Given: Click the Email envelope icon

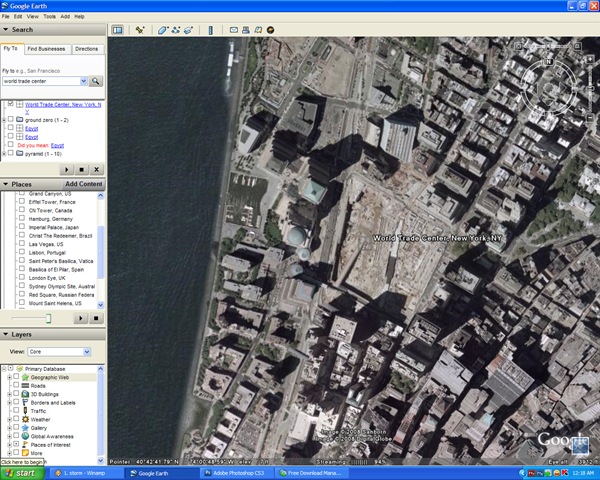Looking at the screenshot, I should coord(233,30).
